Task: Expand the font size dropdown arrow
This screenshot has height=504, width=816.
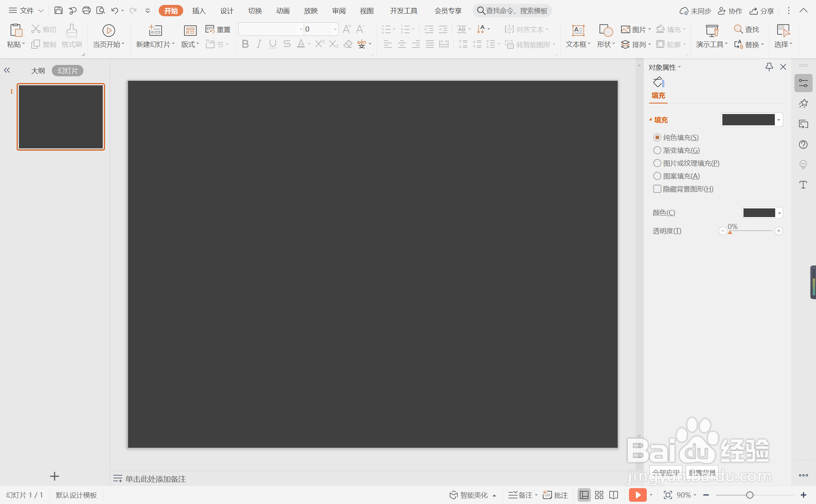Action: click(x=335, y=29)
